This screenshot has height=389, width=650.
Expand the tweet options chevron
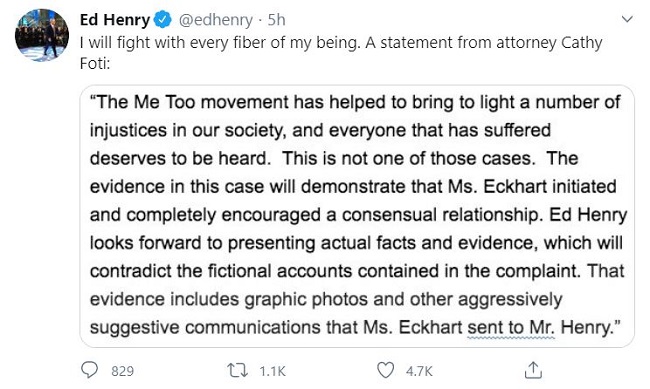click(627, 19)
